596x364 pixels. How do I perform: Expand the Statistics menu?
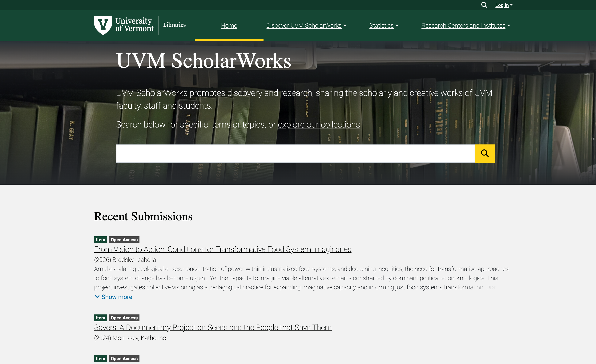point(384,25)
